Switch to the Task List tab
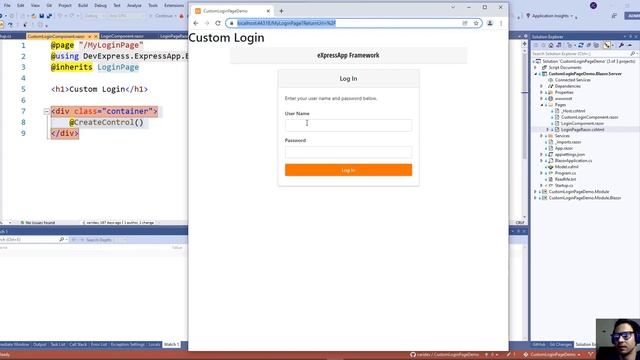Screen dimensions: 640x360 pos(58,345)
